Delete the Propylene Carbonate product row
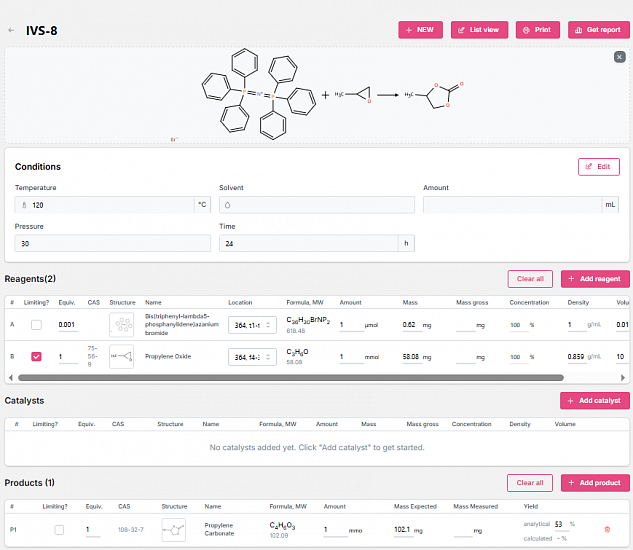Image resolution: width=633 pixels, height=550 pixels. tap(606, 530)
